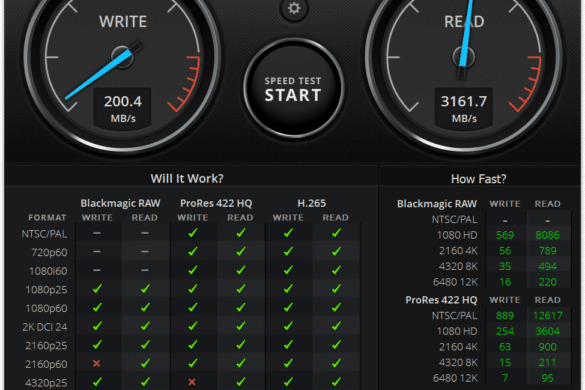Click the 2160p25 ProRes 422 HQ write checkmark

coord(193,344)
